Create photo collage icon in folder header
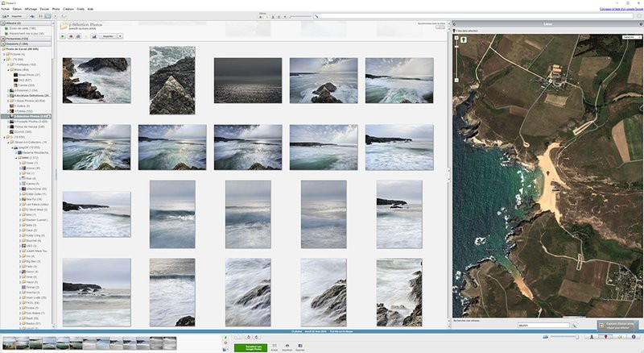The image size is (644, 353). tap(71, 36)
